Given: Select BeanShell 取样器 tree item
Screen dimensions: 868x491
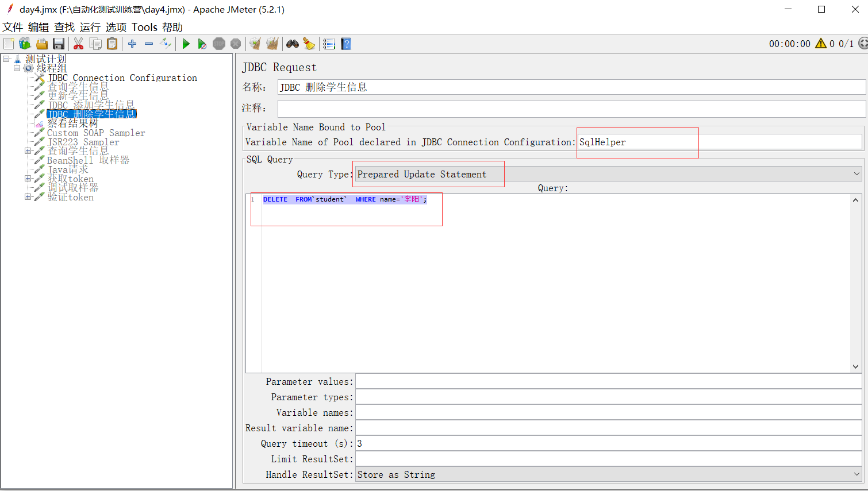Looking at the screenshot, I should point(89,160).
